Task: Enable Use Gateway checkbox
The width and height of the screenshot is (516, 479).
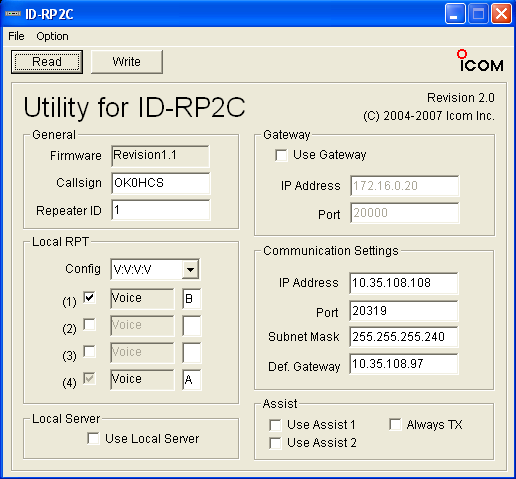Action: 281,155
